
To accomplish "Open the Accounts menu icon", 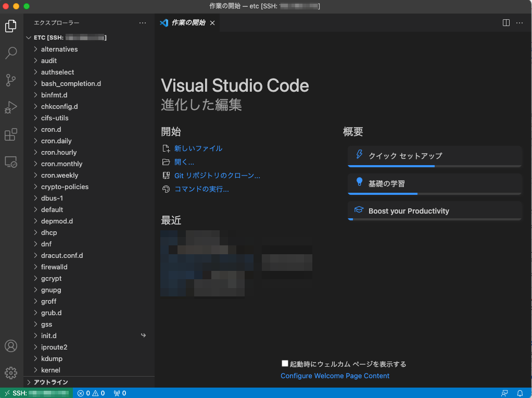I will (x=11, y=346).
